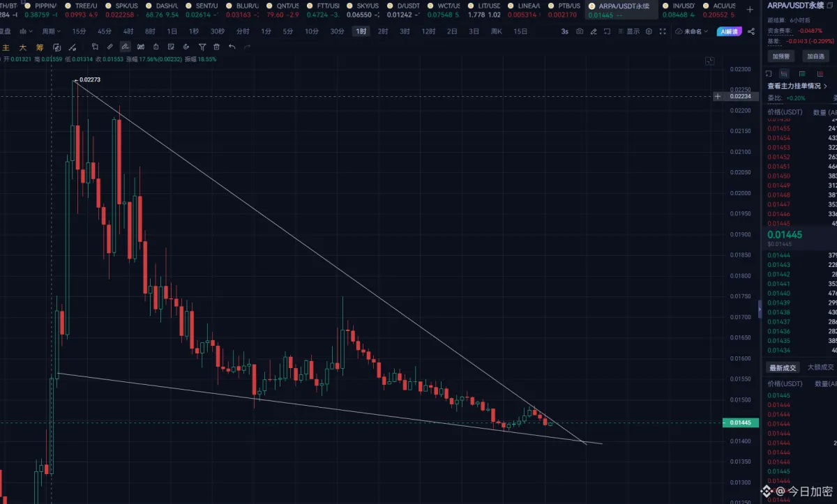Click the pop-out window icon in top toolbar
The image size is (837, 504).
[x=606, y=31]
